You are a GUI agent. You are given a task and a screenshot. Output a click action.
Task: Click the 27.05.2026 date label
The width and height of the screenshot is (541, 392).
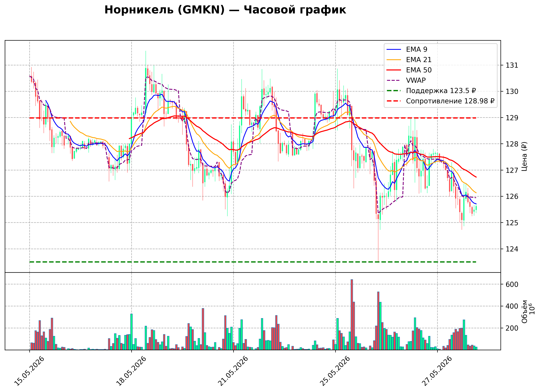tap(437, 371)
